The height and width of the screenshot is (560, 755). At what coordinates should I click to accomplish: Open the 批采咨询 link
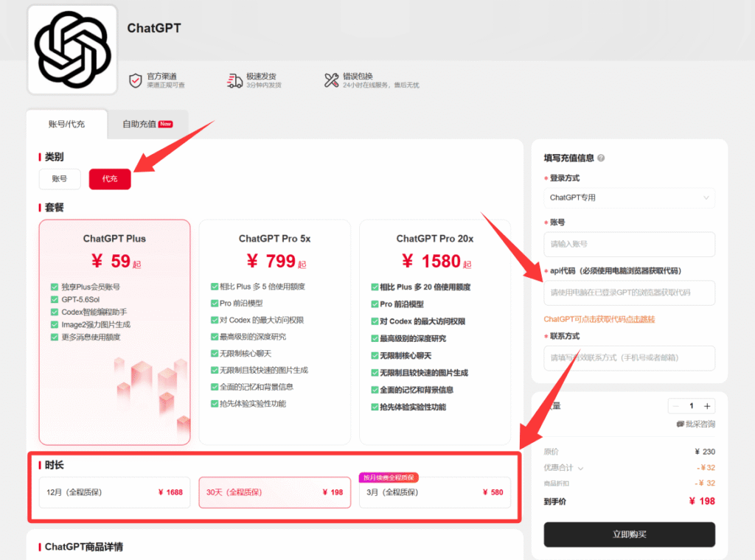696,424
